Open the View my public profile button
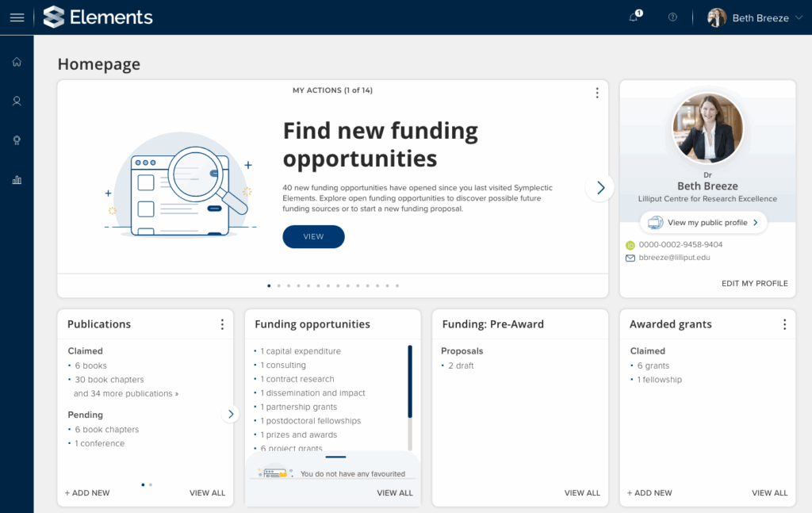Screen dimensions: 812x513 (703, 222)
